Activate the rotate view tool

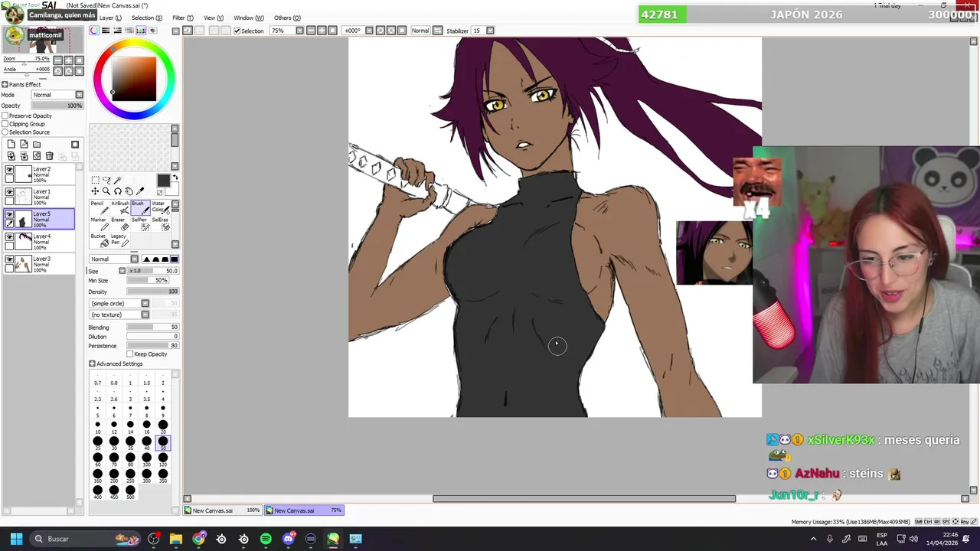pyautogui.click(x=117, y=191)
